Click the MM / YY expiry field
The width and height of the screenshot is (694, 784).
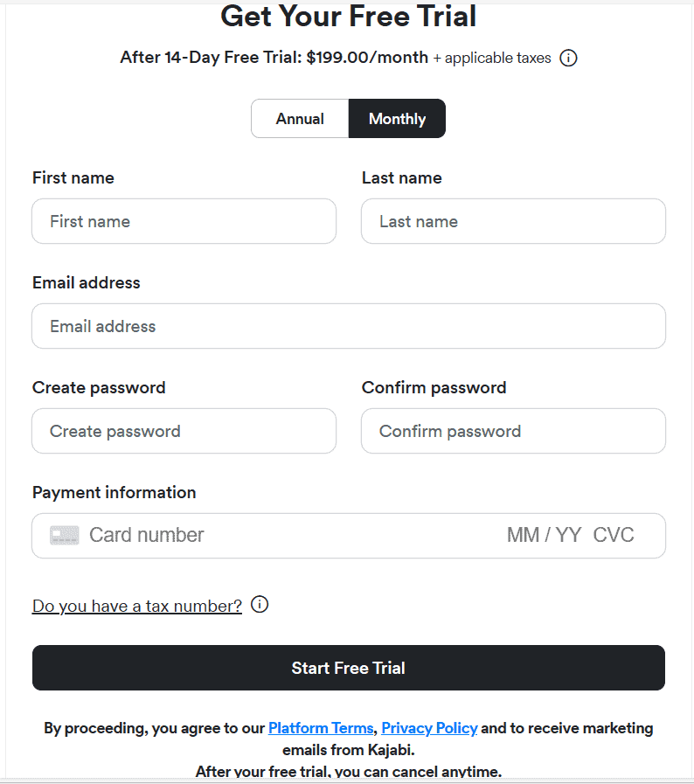tap(544, 536)
